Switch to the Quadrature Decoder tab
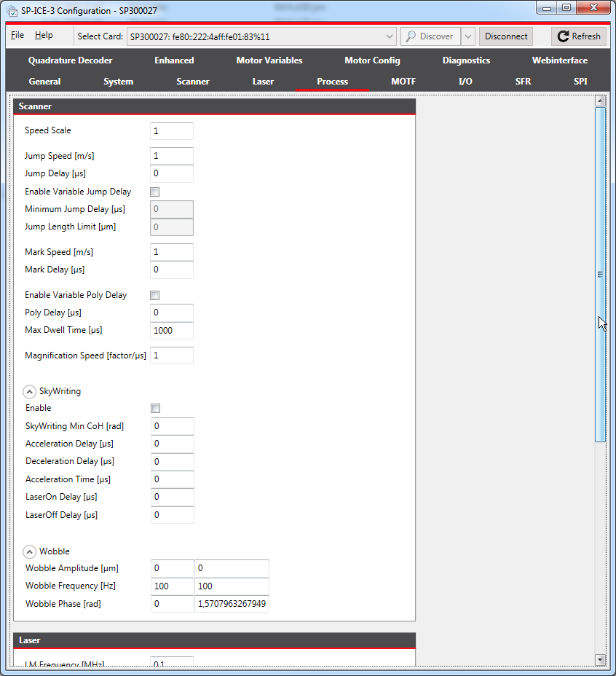616x676 pixels. click(70, 60)
